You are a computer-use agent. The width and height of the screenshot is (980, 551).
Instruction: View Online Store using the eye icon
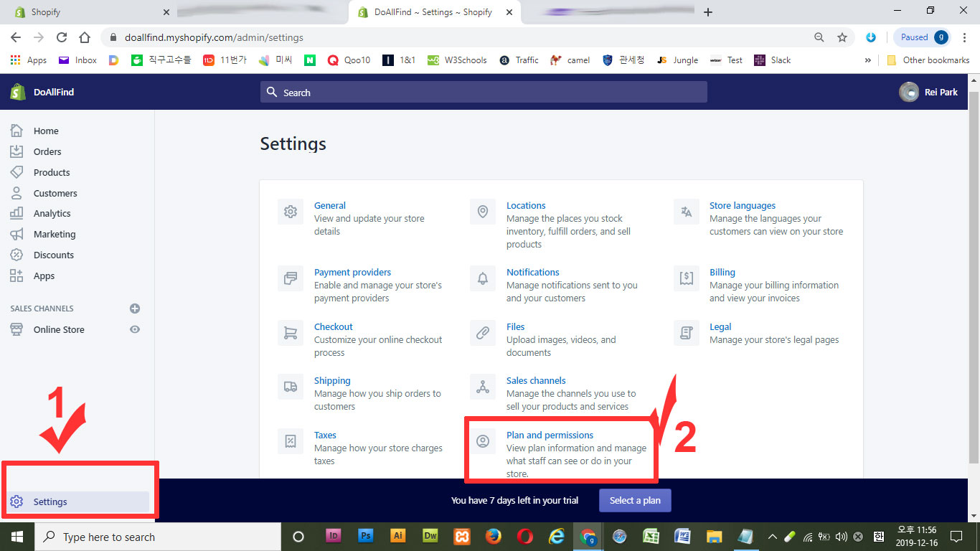(x=135, y=329)
